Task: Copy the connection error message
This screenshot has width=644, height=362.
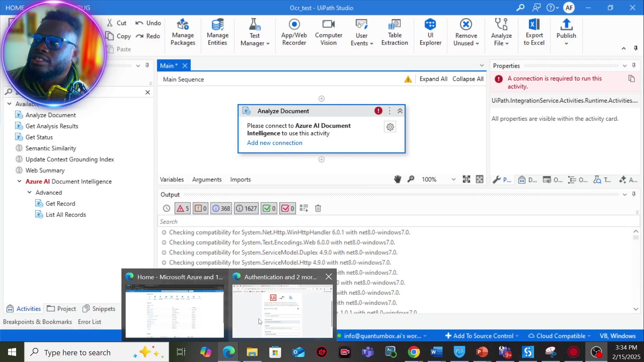Action: click(632, 79)
